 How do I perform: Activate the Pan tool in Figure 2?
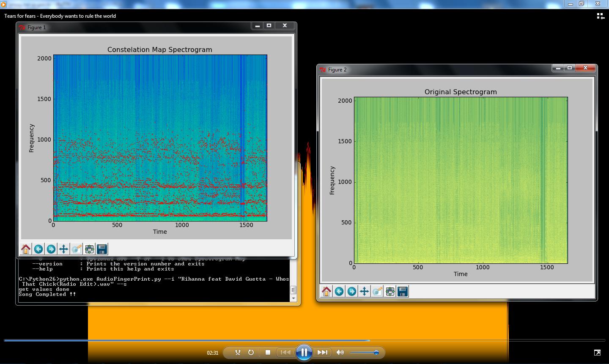pos(365,291)
